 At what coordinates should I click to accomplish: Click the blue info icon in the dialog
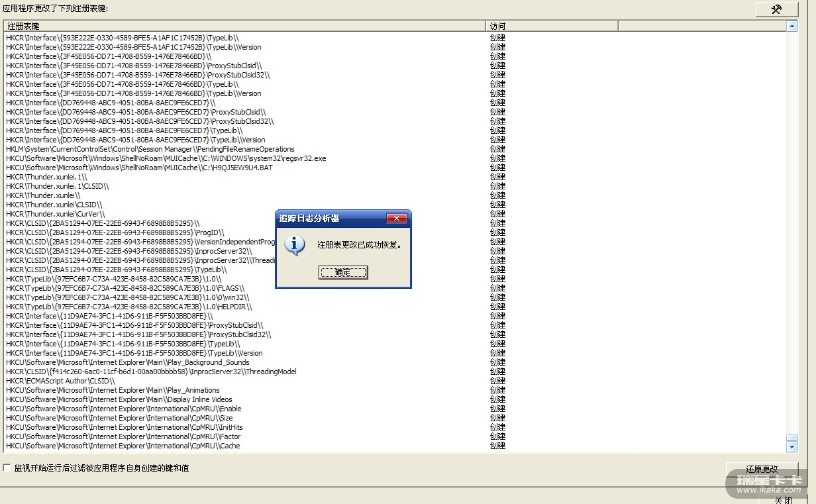[x=294, y=245]
